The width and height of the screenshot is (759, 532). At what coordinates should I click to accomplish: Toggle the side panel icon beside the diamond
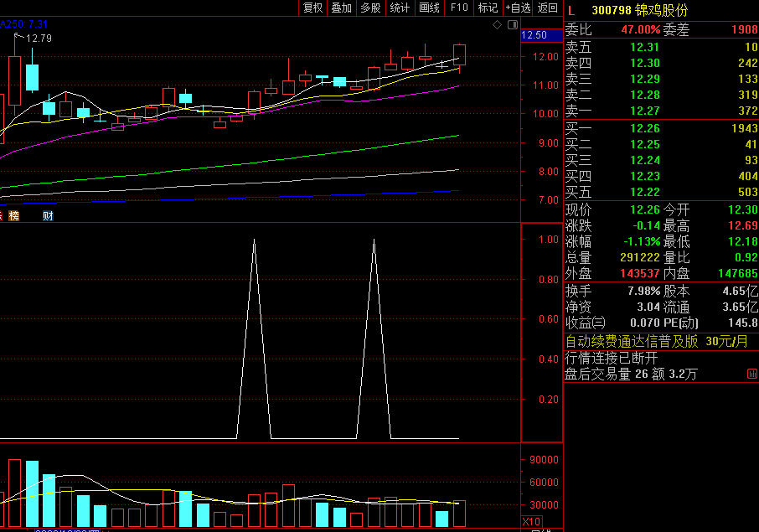pyautogui.click(x=513, y=24)
